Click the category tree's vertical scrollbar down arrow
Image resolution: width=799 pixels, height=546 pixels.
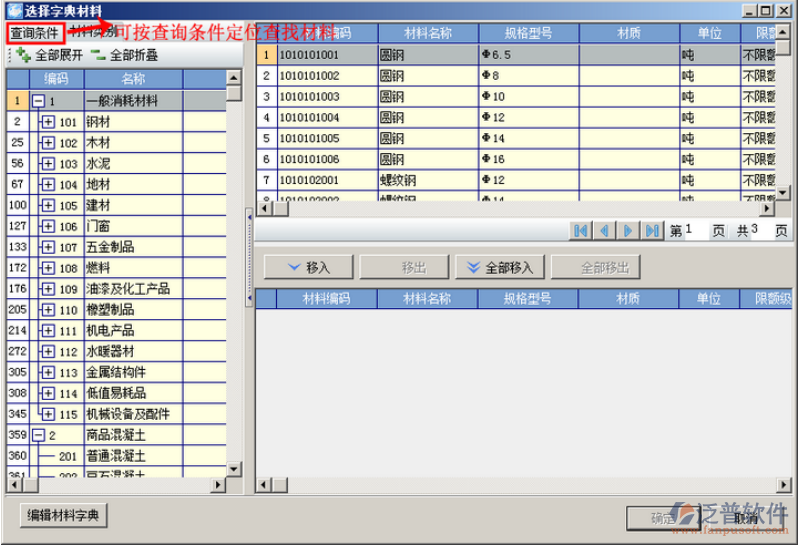coord(234,468)
